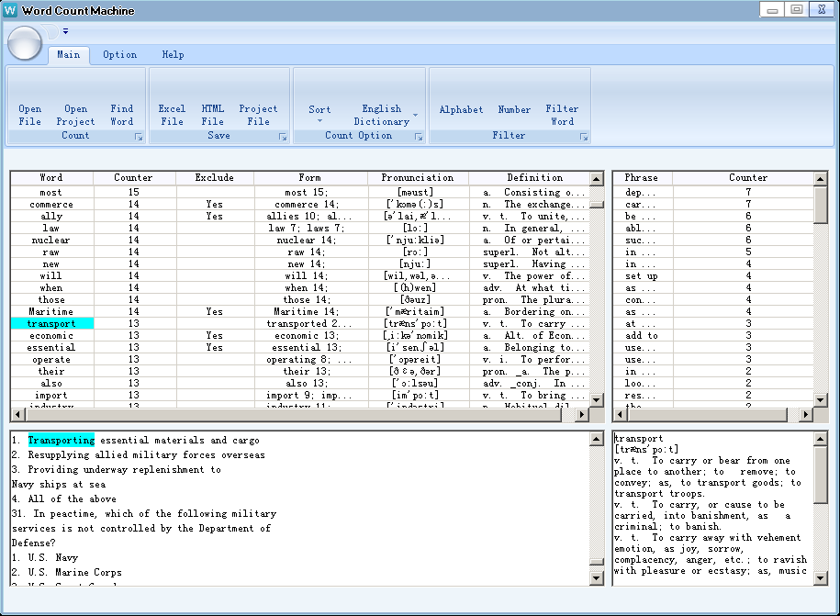Sort by the word table Counter header

click(134, 178)
